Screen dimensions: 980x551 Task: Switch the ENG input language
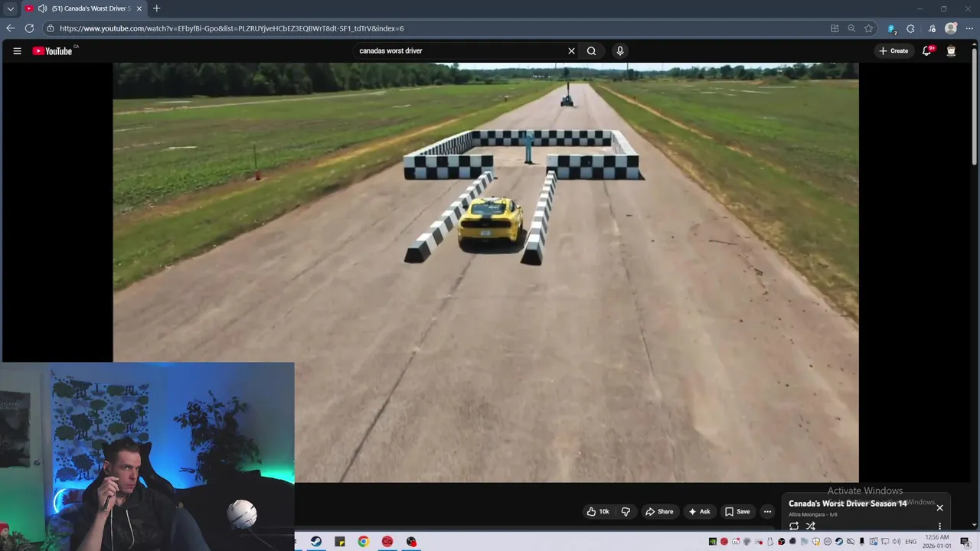point(911,542)
